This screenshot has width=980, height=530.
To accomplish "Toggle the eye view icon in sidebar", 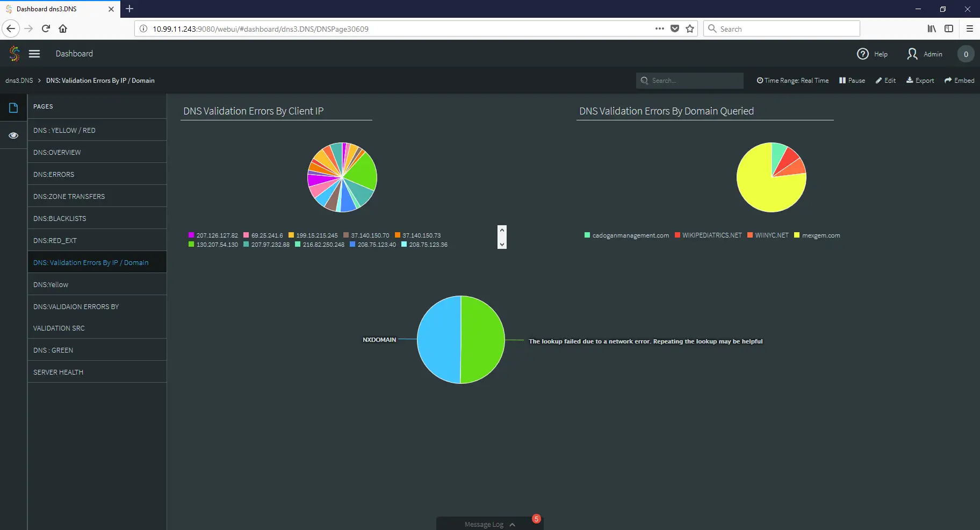I will click(13, 135).
